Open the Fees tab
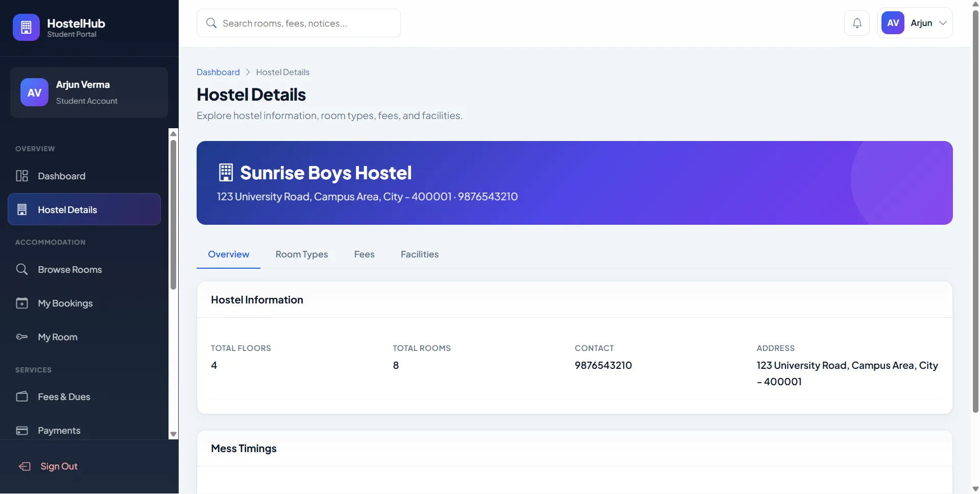The height and width of the screenshot is (494, 980). 364,254
